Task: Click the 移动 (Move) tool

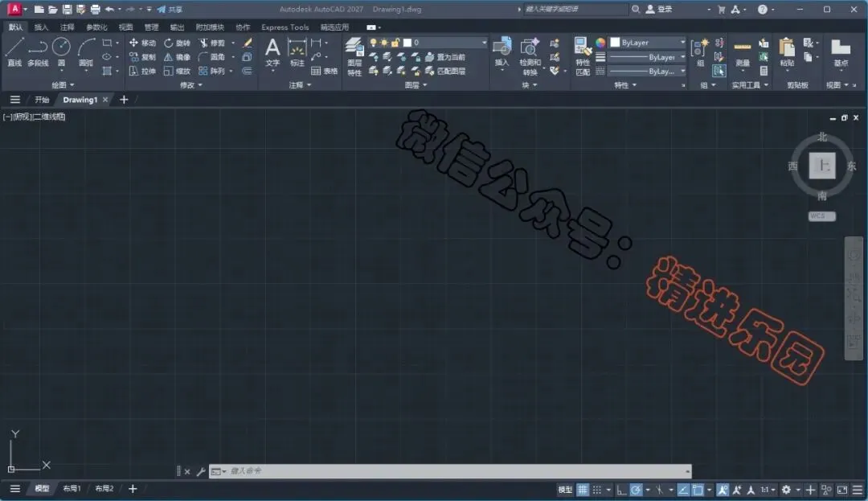Action: pos(142,43)
